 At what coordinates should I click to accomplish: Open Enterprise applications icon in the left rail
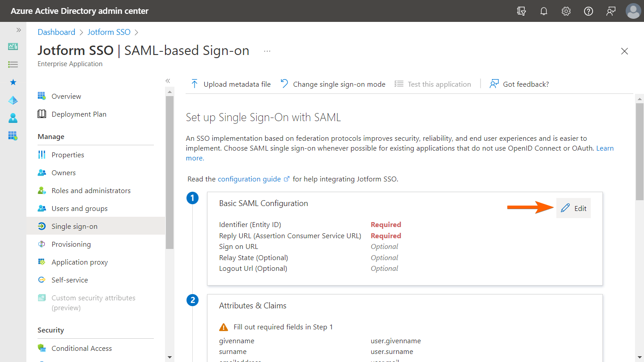tap(13, 135)
